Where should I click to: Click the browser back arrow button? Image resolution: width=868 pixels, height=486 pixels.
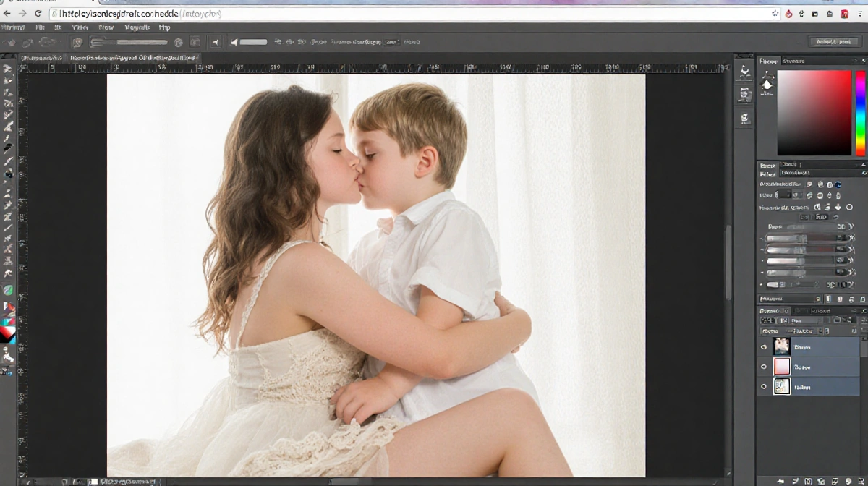7,14
